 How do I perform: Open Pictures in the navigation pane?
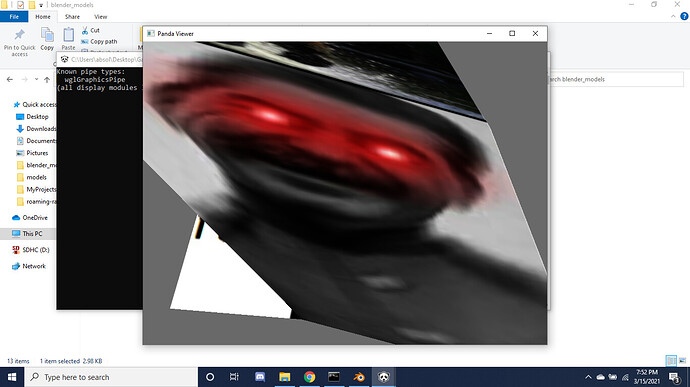32,153
